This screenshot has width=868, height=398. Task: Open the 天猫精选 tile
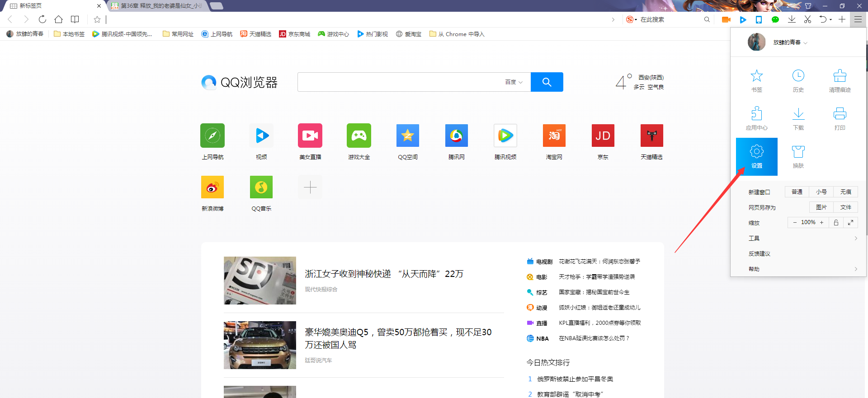click(x=652, y=136)
